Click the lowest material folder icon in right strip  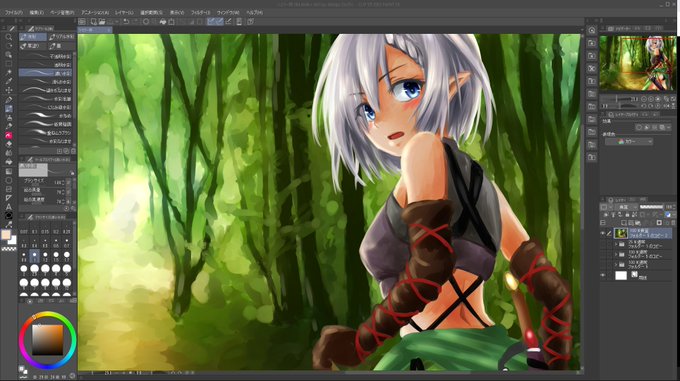coord(592,157)
